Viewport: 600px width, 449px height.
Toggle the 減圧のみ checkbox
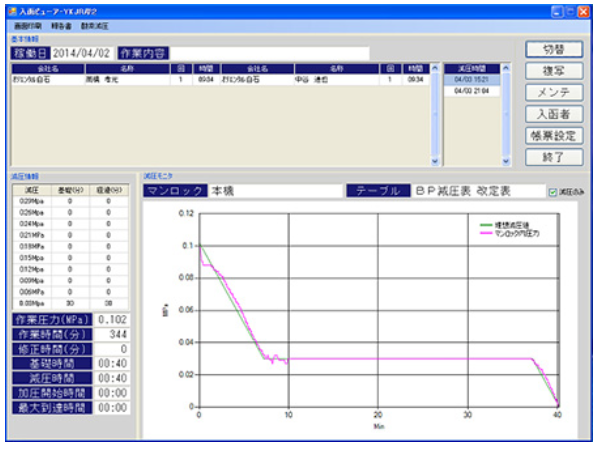point(553,192)
